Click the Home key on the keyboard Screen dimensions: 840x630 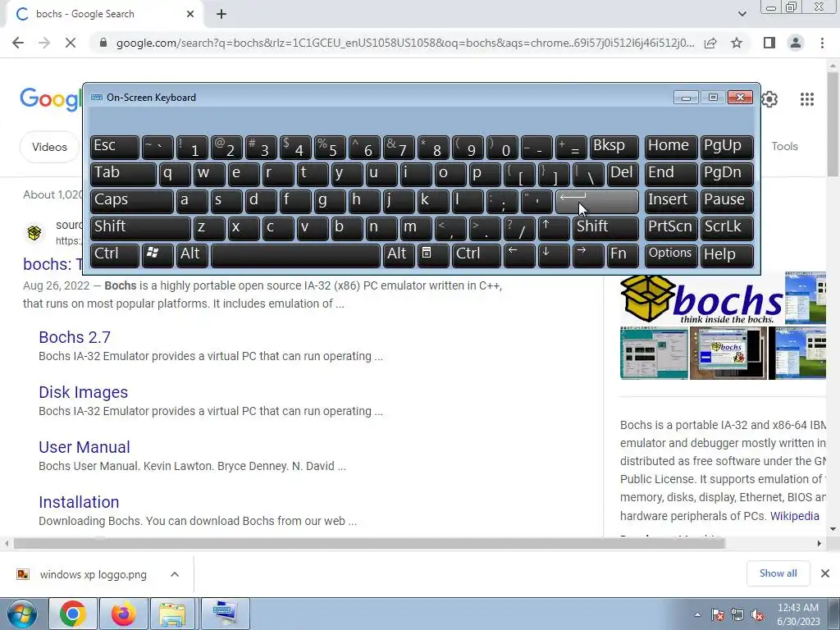point(671,148)
